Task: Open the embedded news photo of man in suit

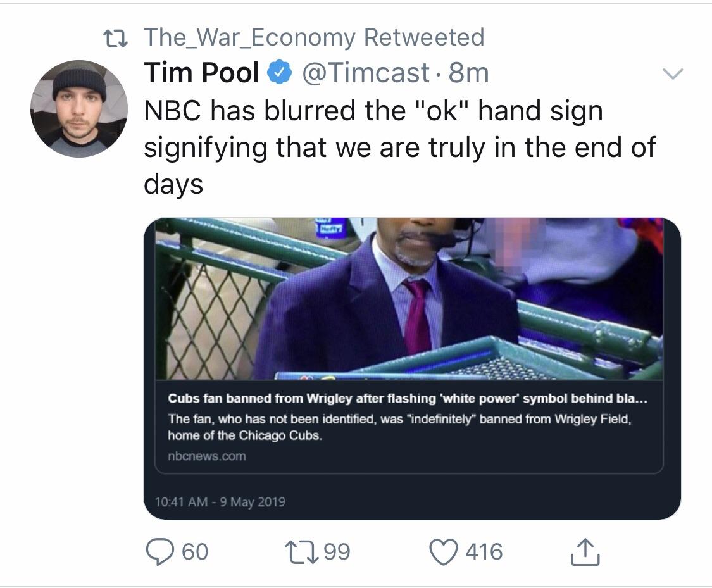Action: coord(409,299)
